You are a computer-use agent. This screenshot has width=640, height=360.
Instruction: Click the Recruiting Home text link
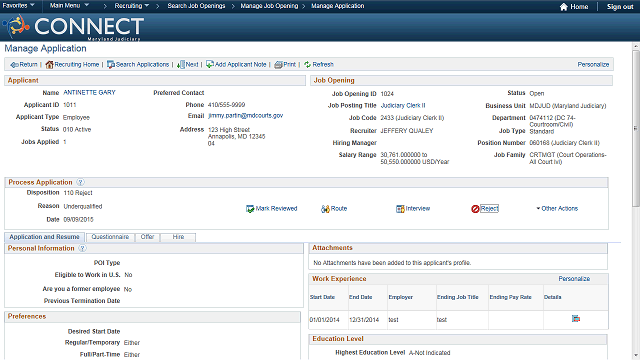pos(77,64)
